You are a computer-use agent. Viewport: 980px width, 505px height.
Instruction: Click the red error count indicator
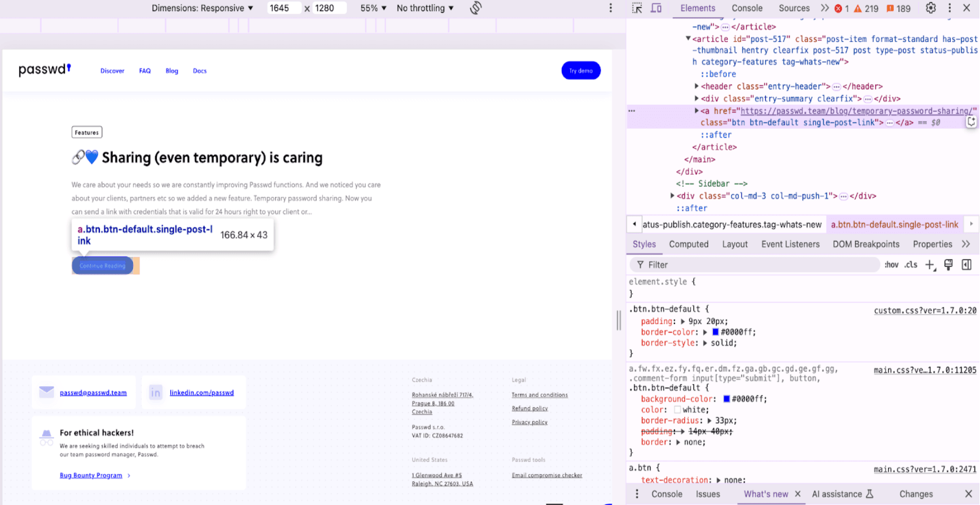[842, 9]
